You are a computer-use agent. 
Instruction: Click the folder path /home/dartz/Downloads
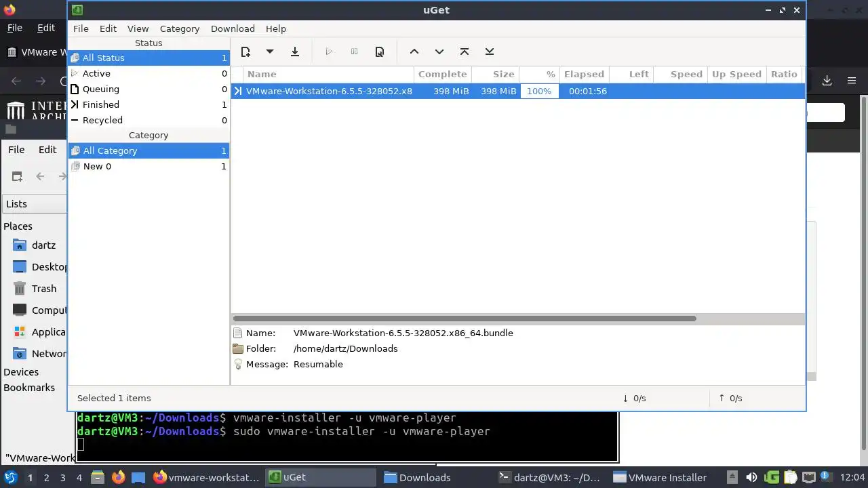click(345, 348)
